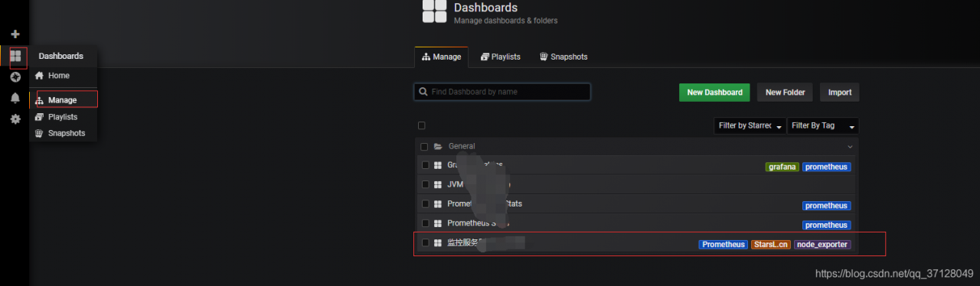Open the Configuration gear icon
Image resolution: width=980 pixels, height=286 pixels.
[x=15, y=119]
